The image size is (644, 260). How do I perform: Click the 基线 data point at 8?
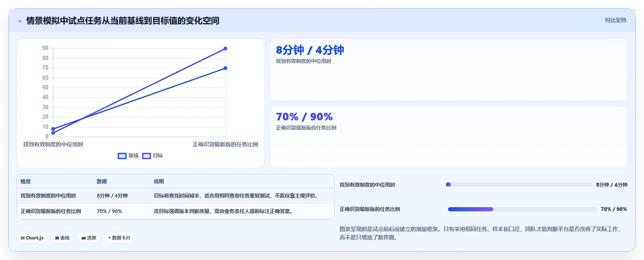tap(53, 129)
